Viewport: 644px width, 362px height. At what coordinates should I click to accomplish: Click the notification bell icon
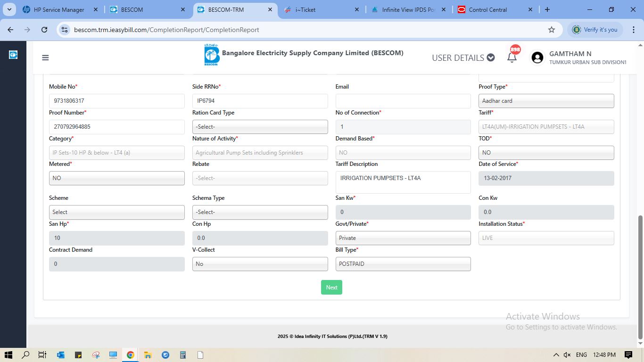512,58
